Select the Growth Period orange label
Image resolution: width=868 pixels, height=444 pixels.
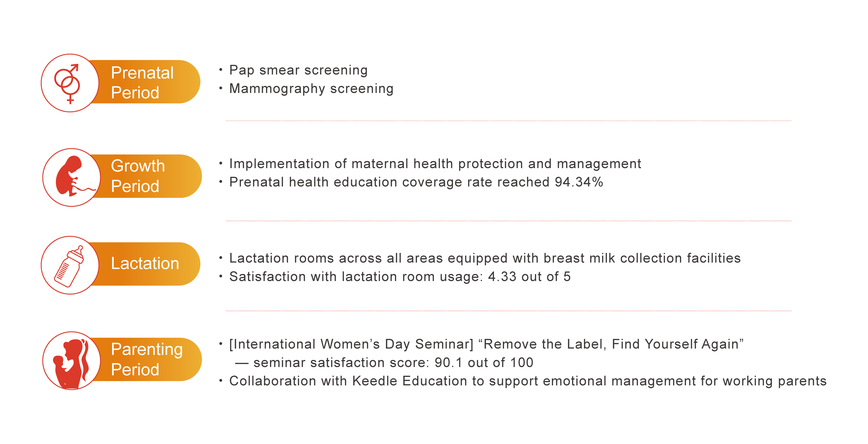click(145, 176)
